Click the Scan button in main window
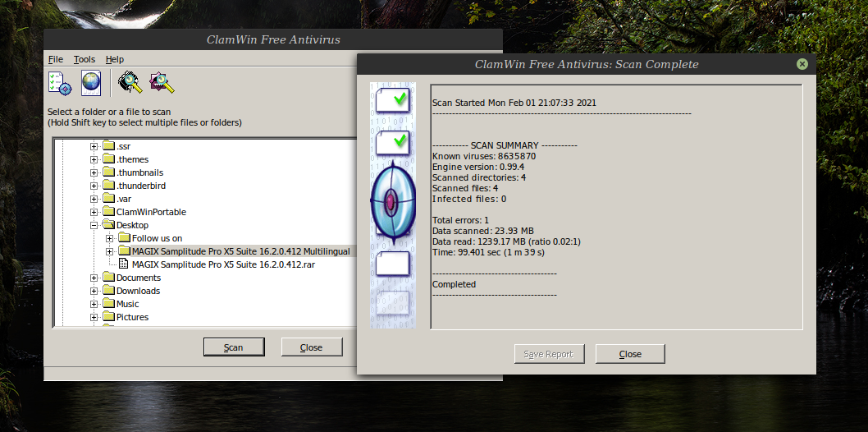This screenshot has height=432, width=868. click(234, 347)
